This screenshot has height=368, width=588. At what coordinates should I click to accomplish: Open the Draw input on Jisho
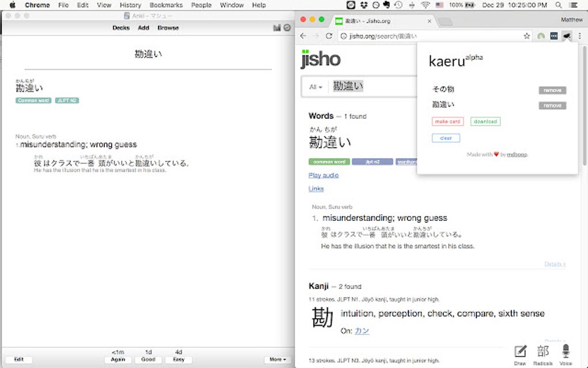[x=519, y=351]
